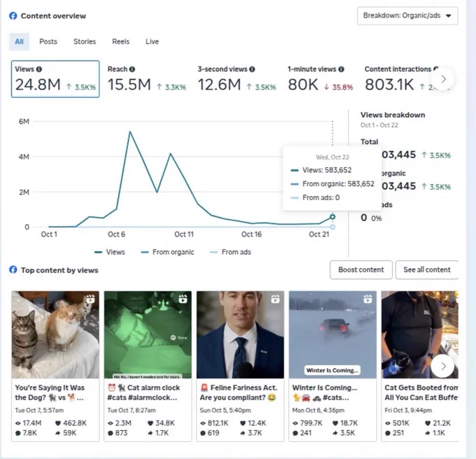Click the heart icon showing 34.8K likes

pyautogui.click(x=150, y=423)
